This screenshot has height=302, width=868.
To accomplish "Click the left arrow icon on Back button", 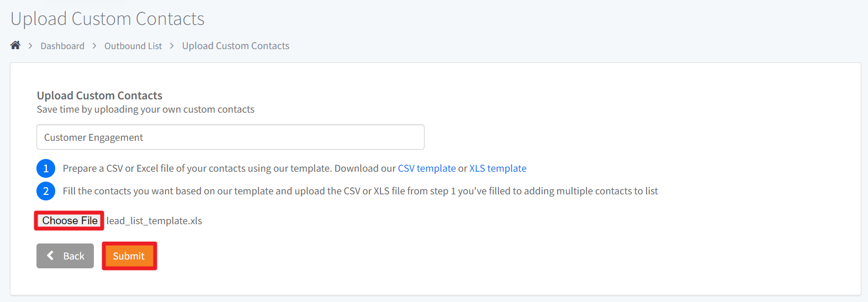I will tap(50, 255).
